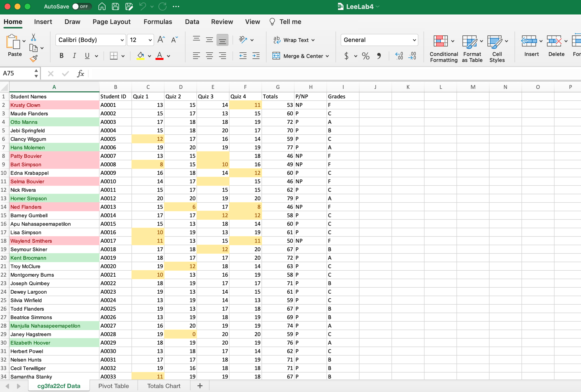Increase font size with large A icon
Viewport: 581px width, 392px height.
pos(161,40)
